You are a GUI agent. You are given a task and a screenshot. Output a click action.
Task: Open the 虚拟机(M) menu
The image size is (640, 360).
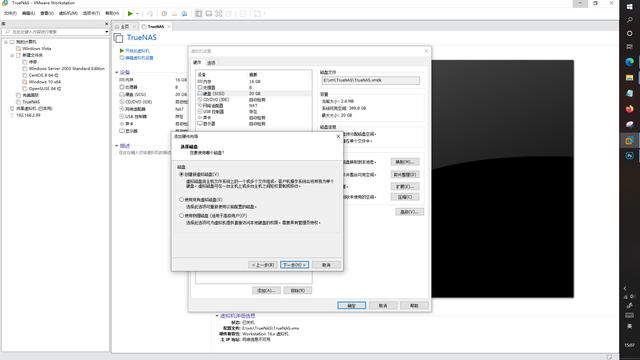[x=68, y=13]
